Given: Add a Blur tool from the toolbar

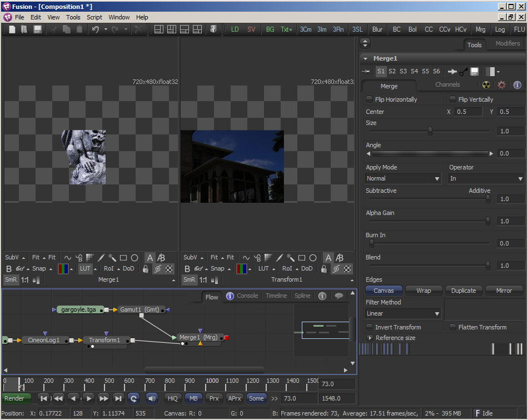Looking at the screenshot, I should click(377, 29).
